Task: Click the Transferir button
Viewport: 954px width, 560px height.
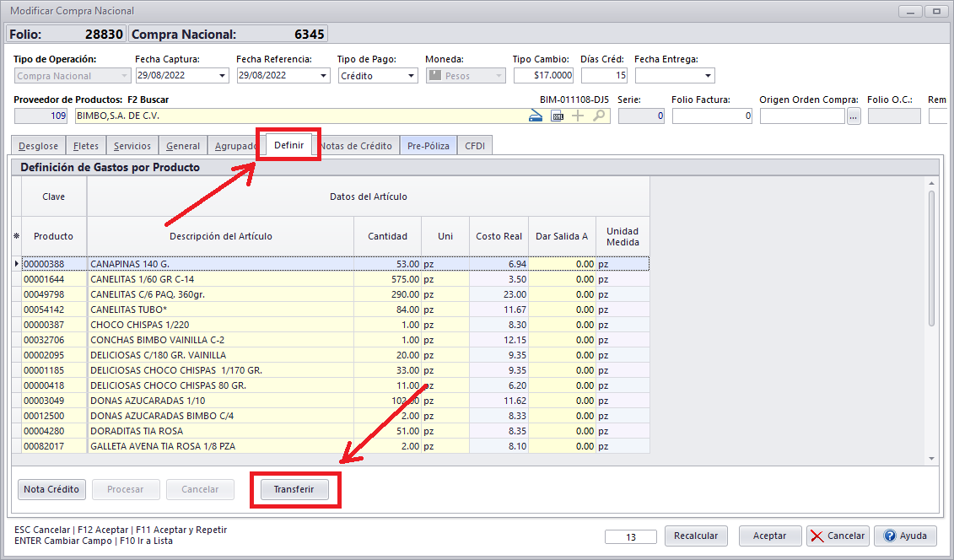Action: click(x=294, y=489)
